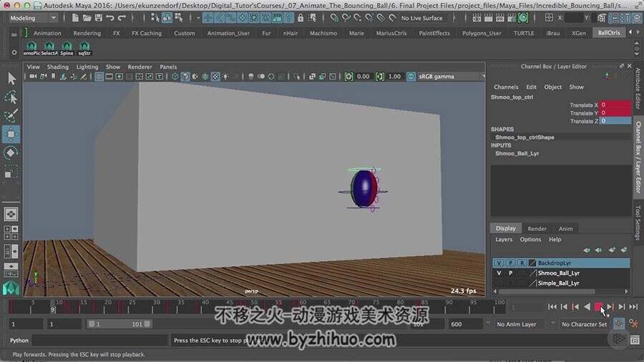This screenshot has width=644, height=362.
Task: Open the Attribute Editor side tab
Action: pos(638,88)
